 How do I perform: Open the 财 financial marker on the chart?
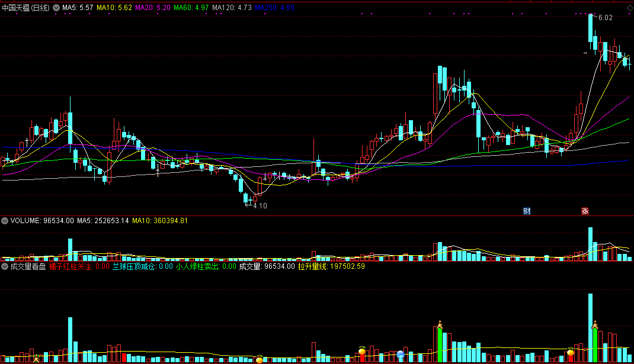click(526, 211)
